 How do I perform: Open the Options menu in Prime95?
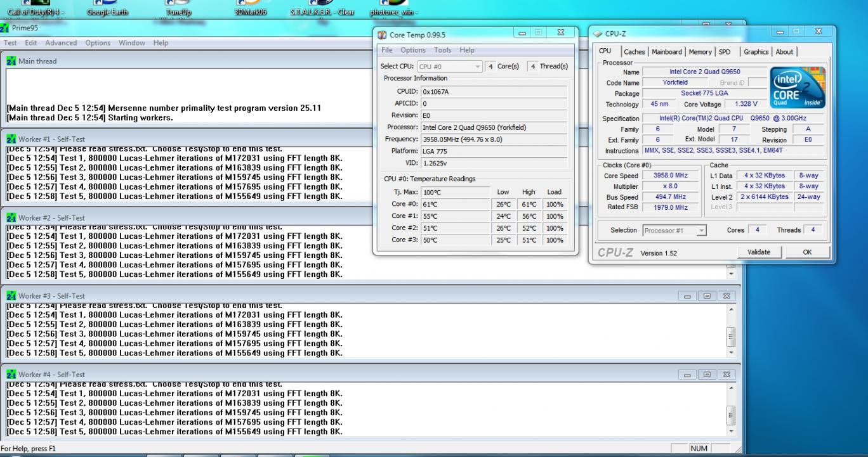(98, 42)
